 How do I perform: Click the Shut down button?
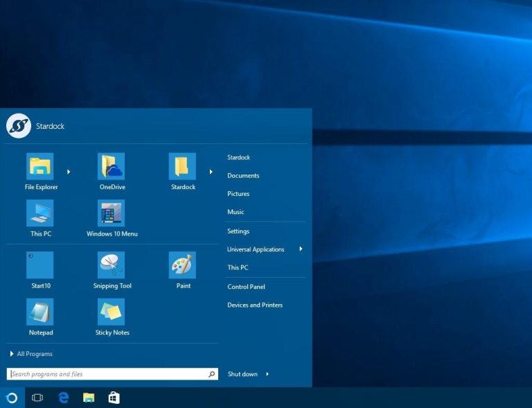[x=242, y=374]
